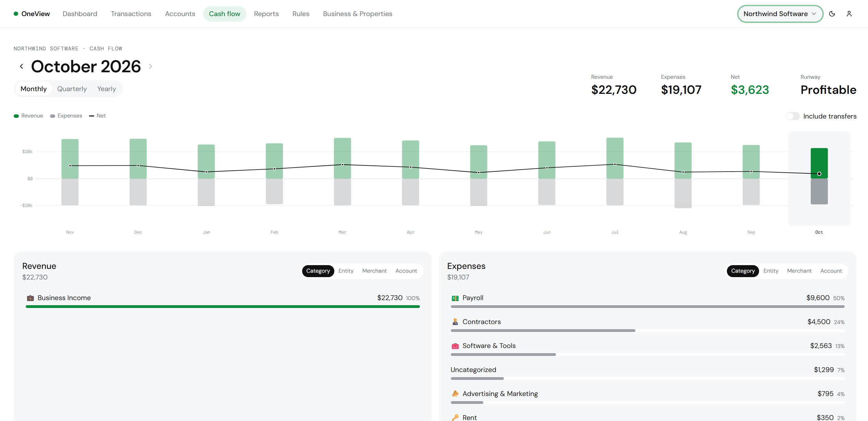Group Expenses by Entity
Screen dimensions: 868x421
tap(771, 271)
